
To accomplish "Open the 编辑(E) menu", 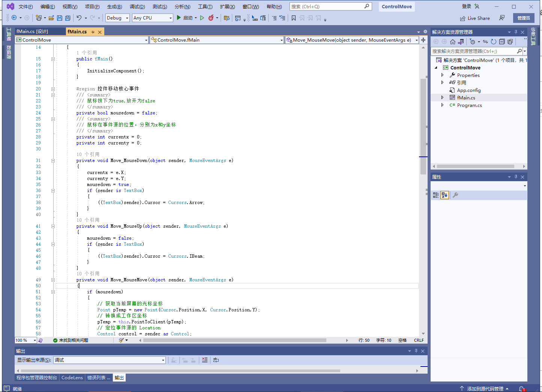I will point(48,7).
